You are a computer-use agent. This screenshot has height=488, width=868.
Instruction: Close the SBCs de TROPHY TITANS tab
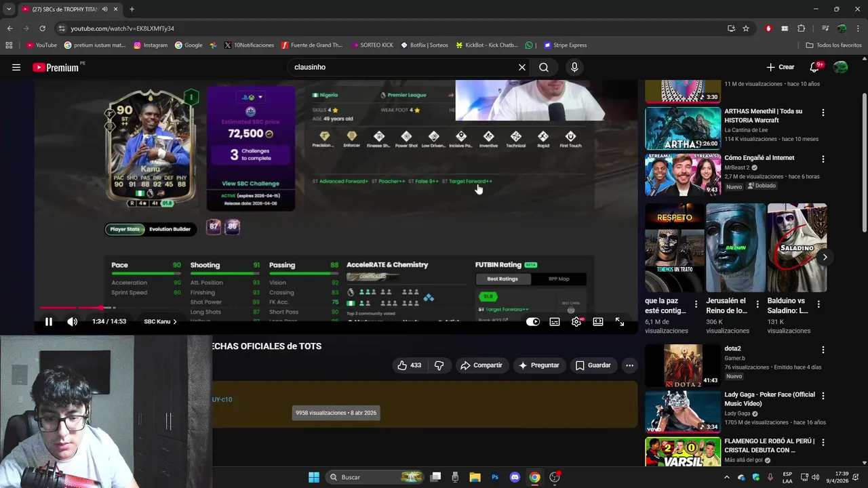coord(116,9)
